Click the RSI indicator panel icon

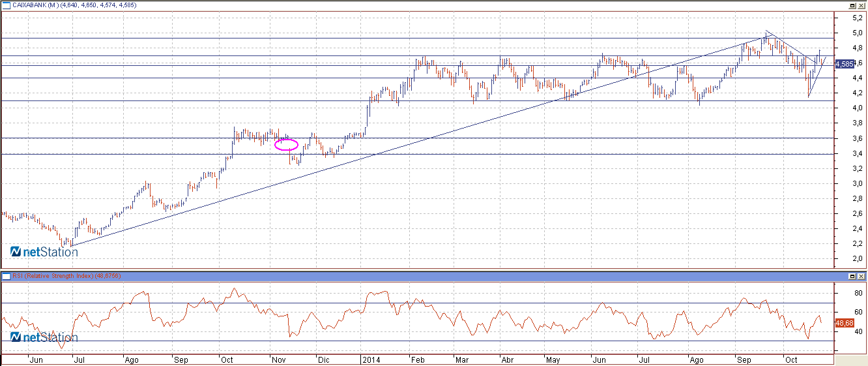7,277
